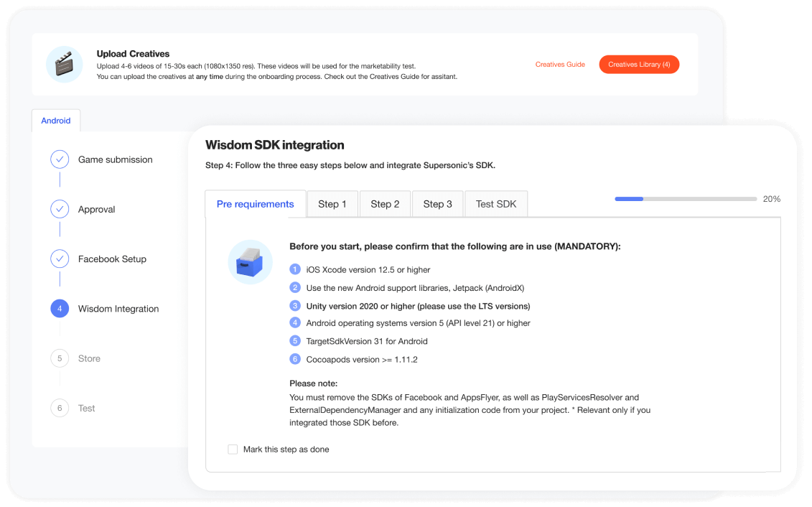Check the Mark this step as done box
The image size is (812, 507).
click(x=233, y=450)
